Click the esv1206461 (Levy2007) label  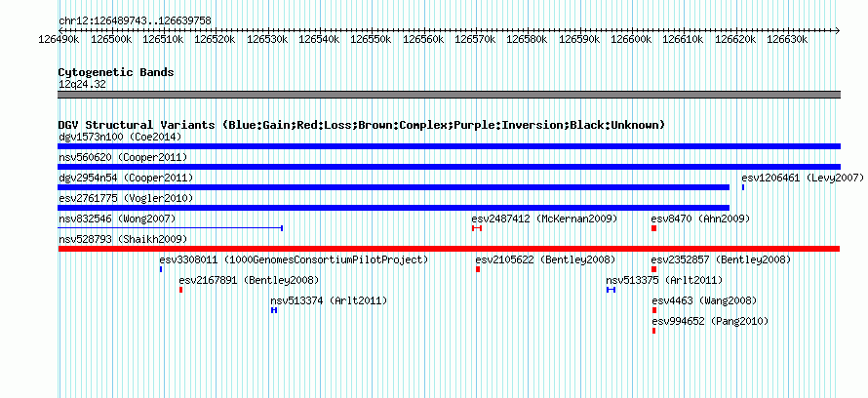[x=803, y=178]
